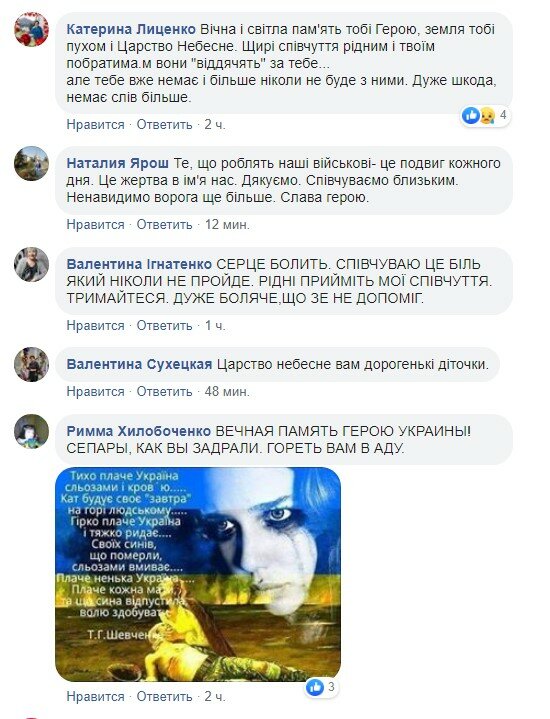The height and width of the screenshot is (719, 550).
Task: Reply to Валентина Сухецкая's comment
Action: pos(164,391)
